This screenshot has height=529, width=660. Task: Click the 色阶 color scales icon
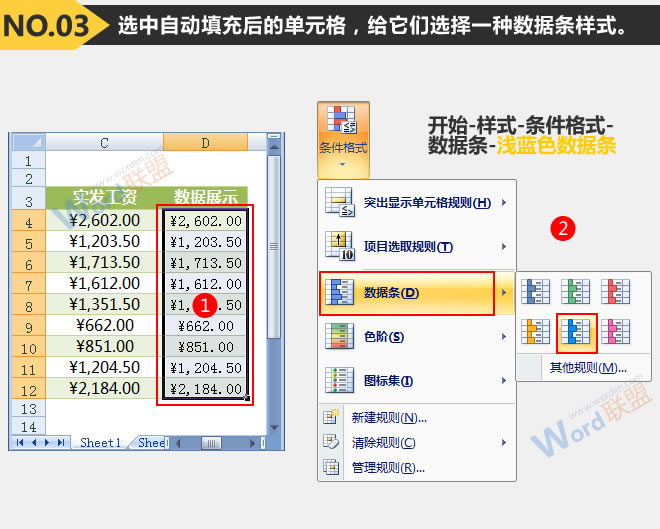pos(340,336)
